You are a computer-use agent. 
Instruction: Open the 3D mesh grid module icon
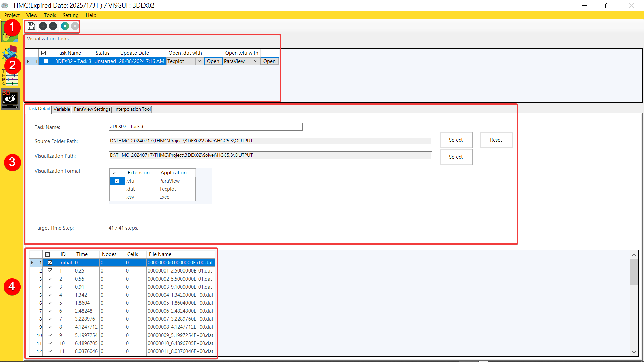pyautogui.click(x=10, y=53)
